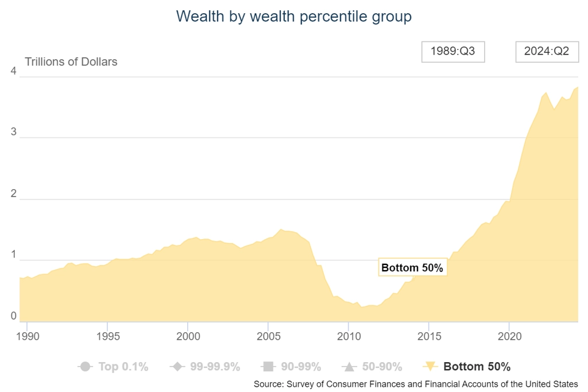Open the 1989:Q3 start date selector
This screenshot has height=392, width=588.
(453, 51)
